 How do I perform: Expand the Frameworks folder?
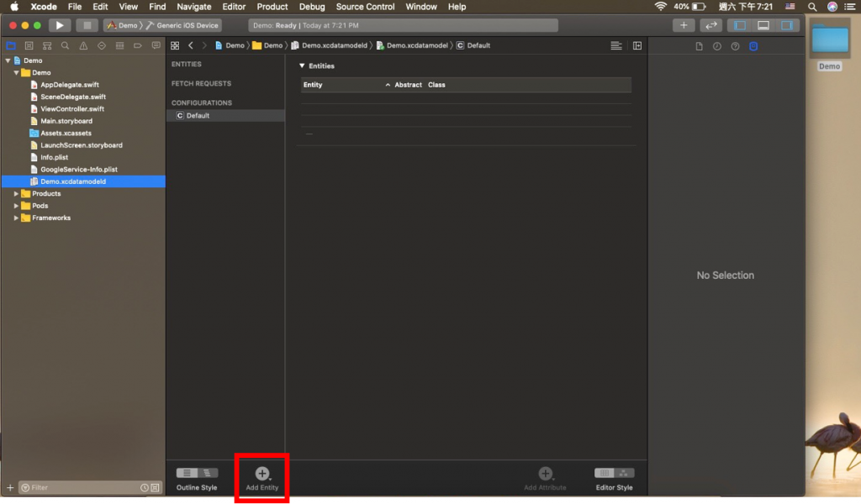click(x=16, y=218)
